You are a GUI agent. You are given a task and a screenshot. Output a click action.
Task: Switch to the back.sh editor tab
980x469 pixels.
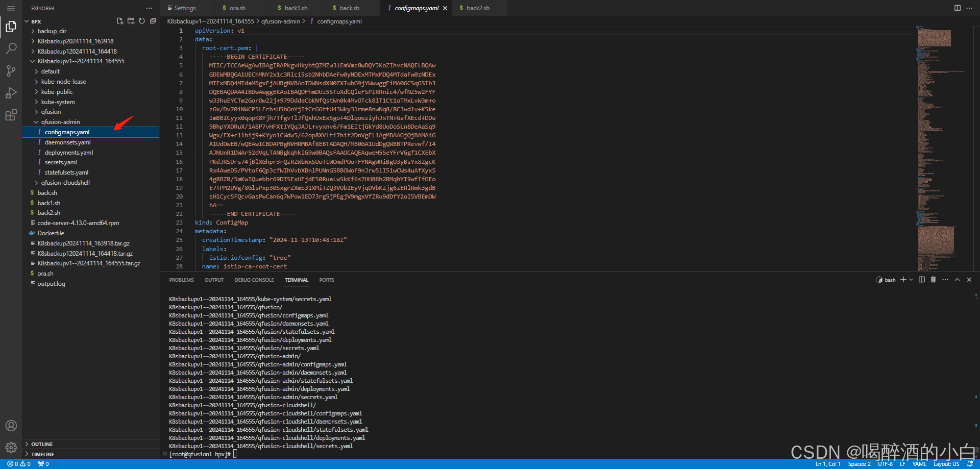point(349,8)
